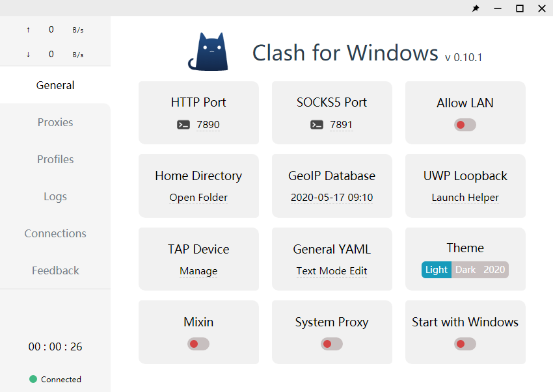
Task: Go to the Connections section
Action: point(55,233)
